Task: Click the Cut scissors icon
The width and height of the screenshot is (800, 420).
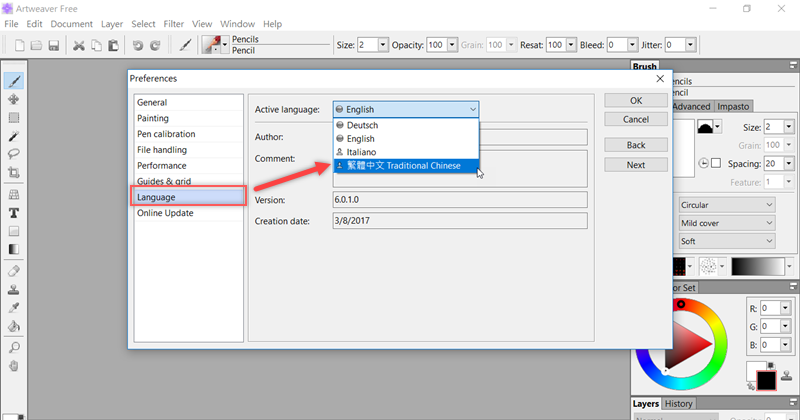Action: point(77,45)
